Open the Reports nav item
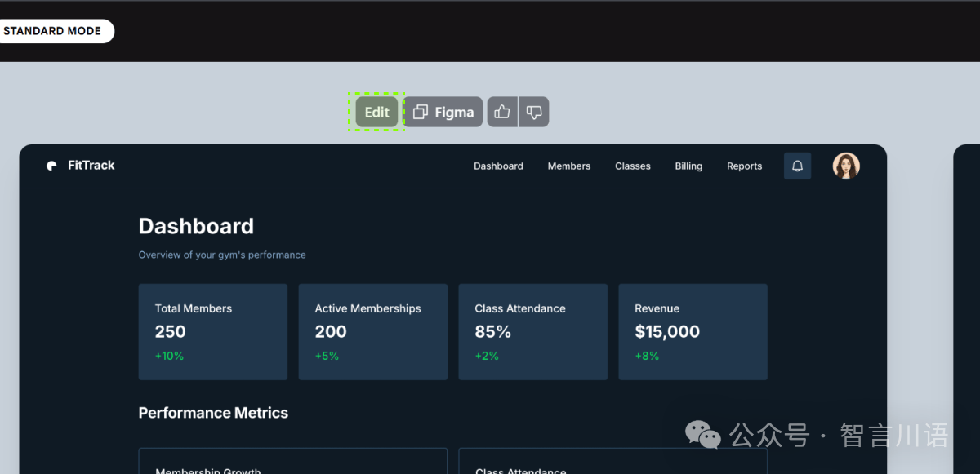The image size is (980, 474). [745, 166]
